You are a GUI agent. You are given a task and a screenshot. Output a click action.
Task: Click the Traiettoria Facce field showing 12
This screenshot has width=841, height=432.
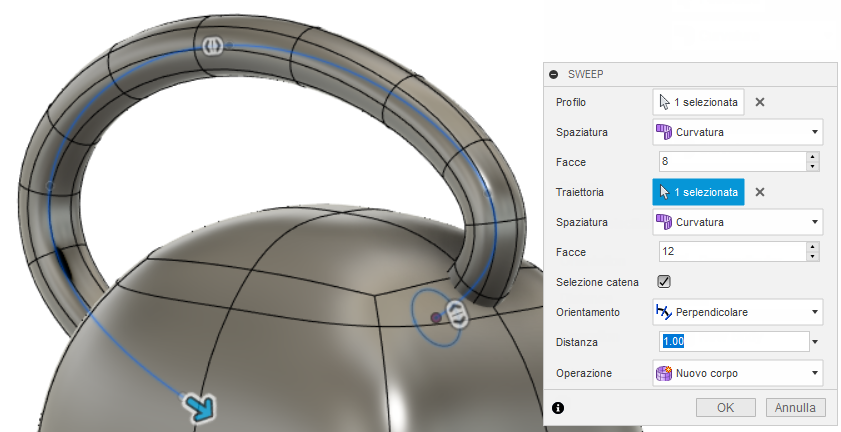pos(733,252)
